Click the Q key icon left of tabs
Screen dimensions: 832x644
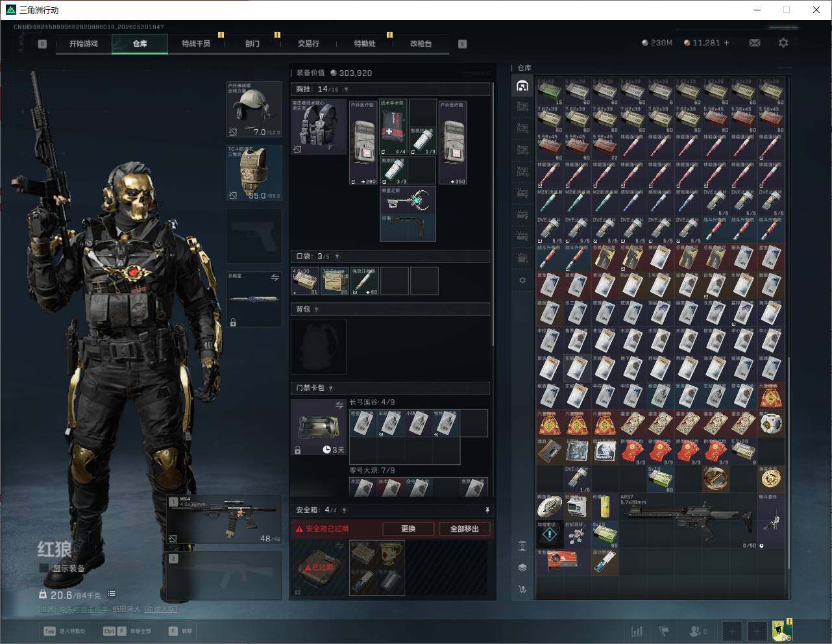pos(42,44)
